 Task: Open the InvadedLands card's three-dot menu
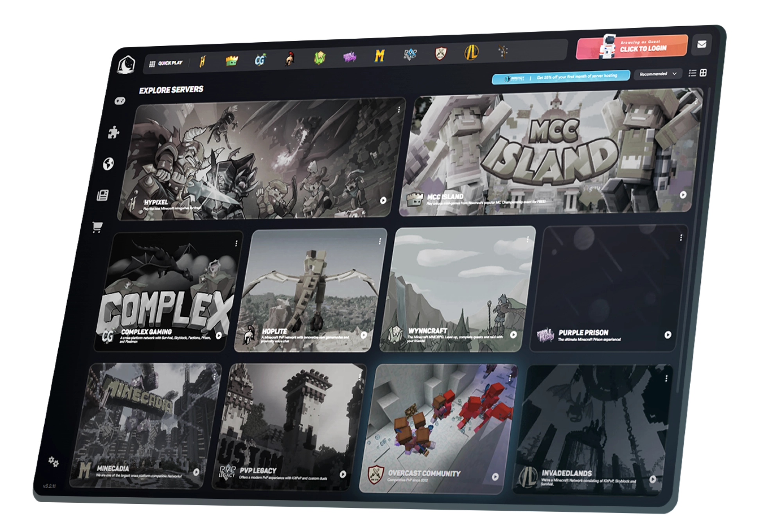point(666,378)
